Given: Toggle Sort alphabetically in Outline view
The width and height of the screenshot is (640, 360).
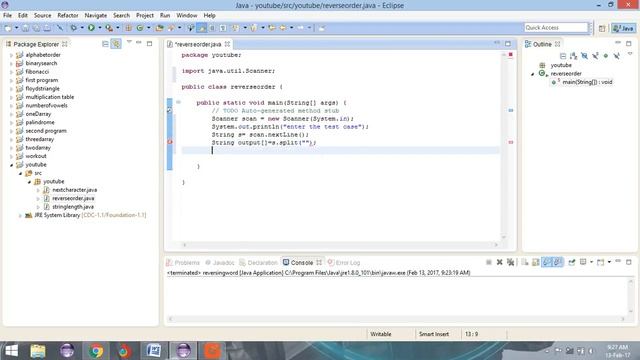Looking at the screenshot, I should 573,56.
